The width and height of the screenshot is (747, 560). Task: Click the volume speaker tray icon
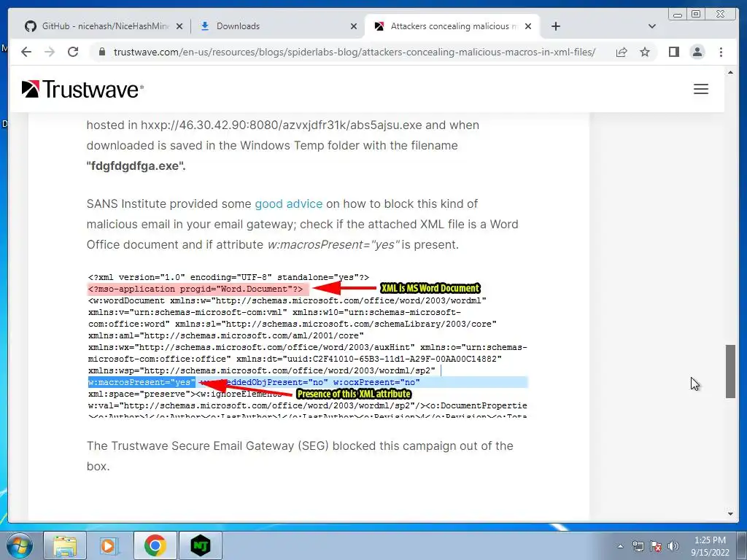(x=673, y=546)
